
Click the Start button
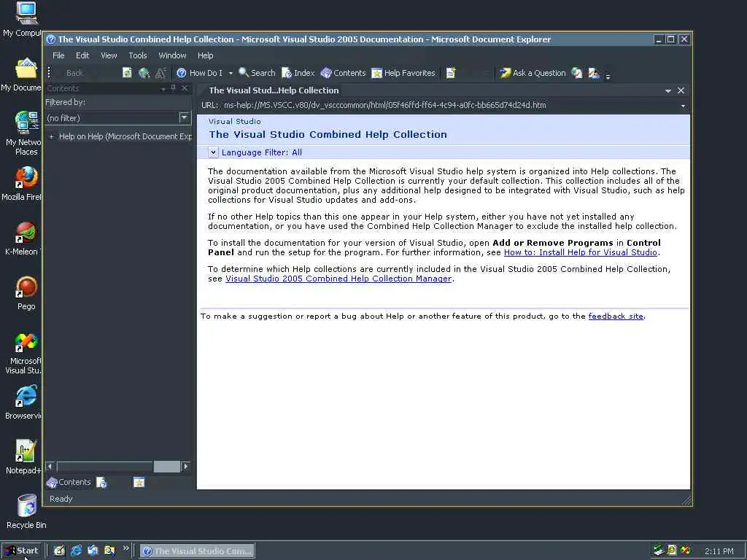pyautogui.click(x=21, y=551)
